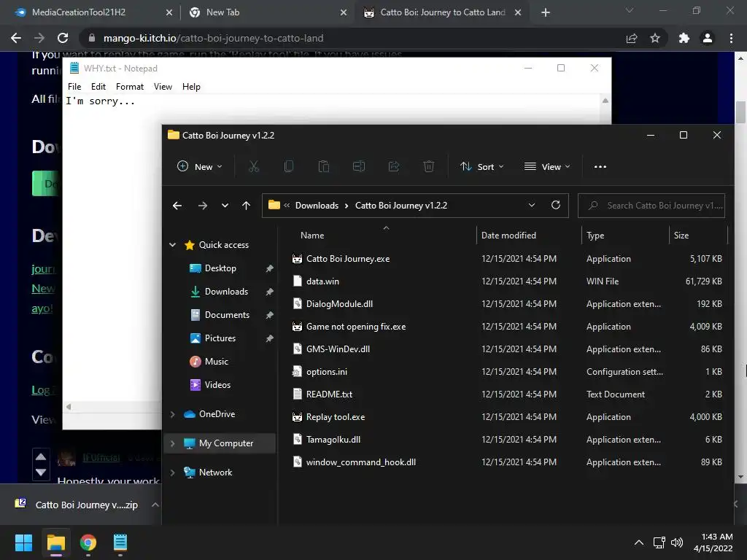Open the three-dot See more menu in Explorer
747x560 pixels.
(600, 167)
